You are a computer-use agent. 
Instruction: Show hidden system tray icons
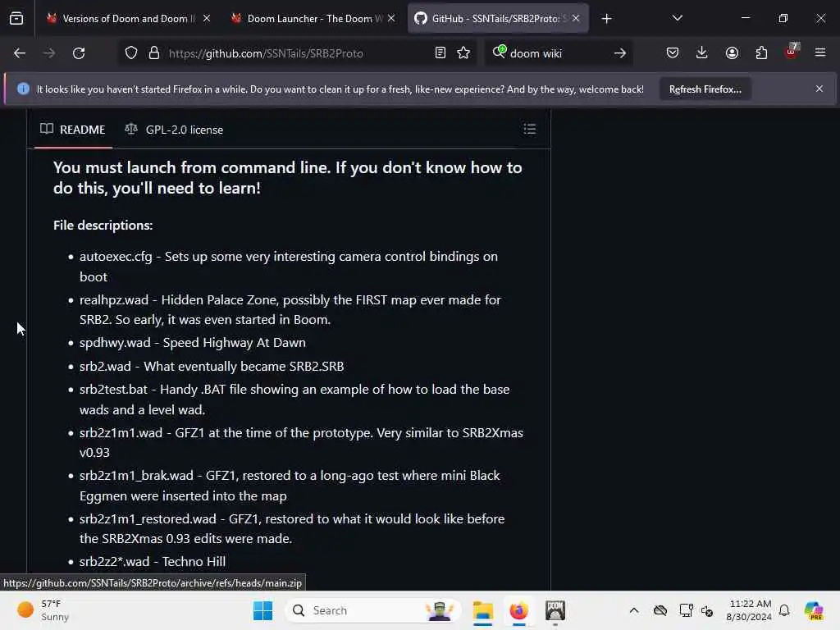pyautogui.click(x=634, y=610)
